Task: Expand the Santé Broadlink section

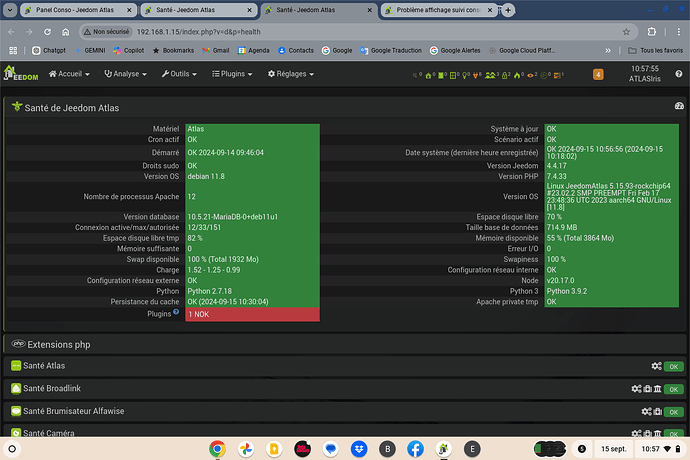Action: [x=344, y=389]
